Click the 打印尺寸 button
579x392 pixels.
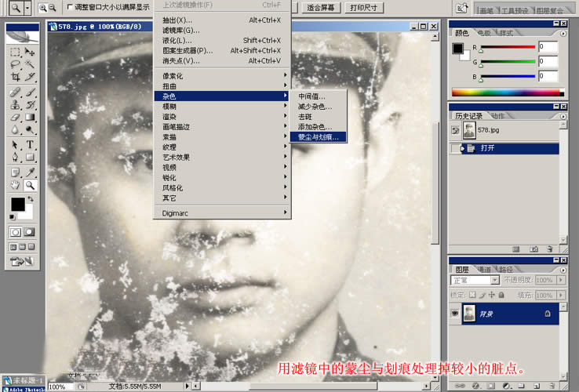pos(362,8)
